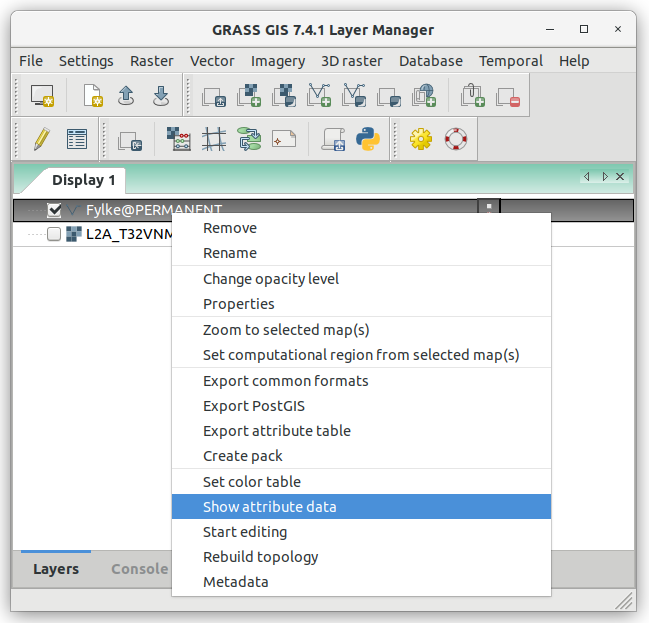Select Change opacity level
649x623 pixels.
tap(361, 279)
